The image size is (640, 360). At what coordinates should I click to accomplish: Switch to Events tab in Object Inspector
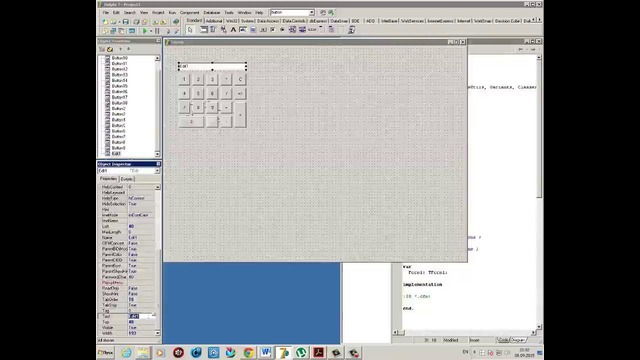(x=127, y=179)
